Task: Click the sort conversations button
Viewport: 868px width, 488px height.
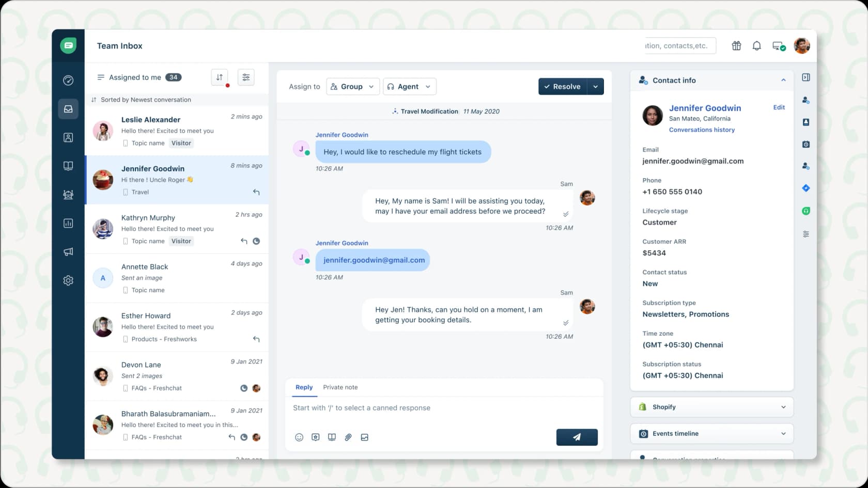Action: coord(220,77)
